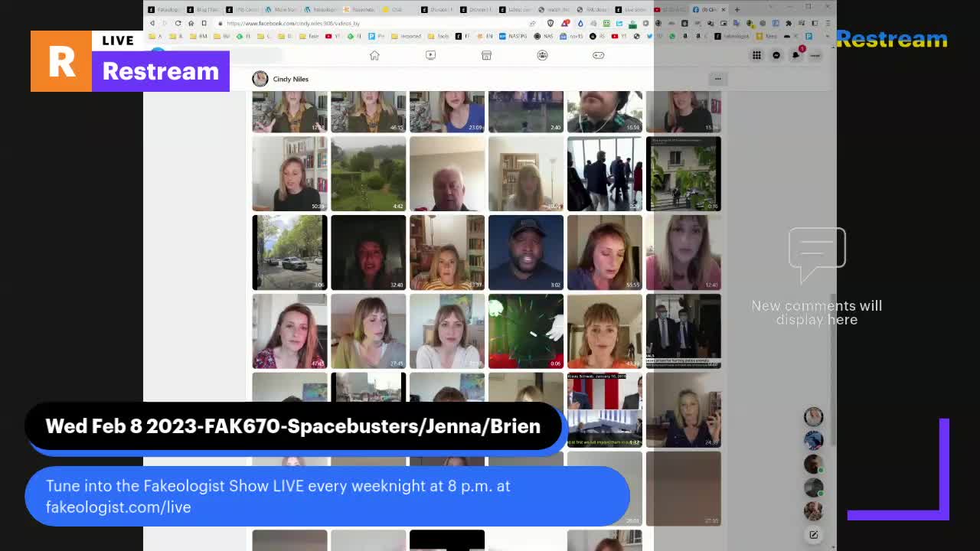The width and height of the screenshot is (980, 551).
Task: Open the account menu in Facebook header
Action: pos(815,55)
